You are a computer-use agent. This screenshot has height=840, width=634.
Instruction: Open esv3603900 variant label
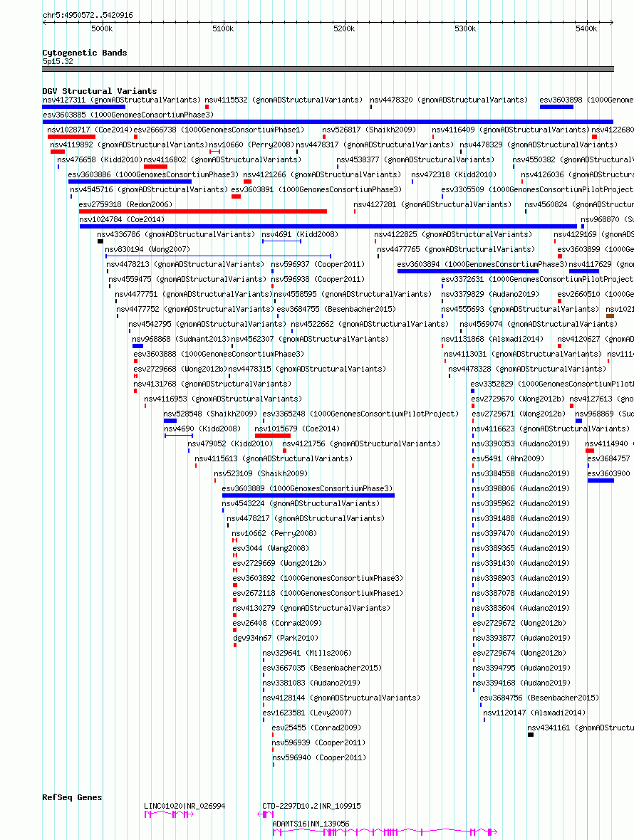pyautogui.click(x=608, y=473)
